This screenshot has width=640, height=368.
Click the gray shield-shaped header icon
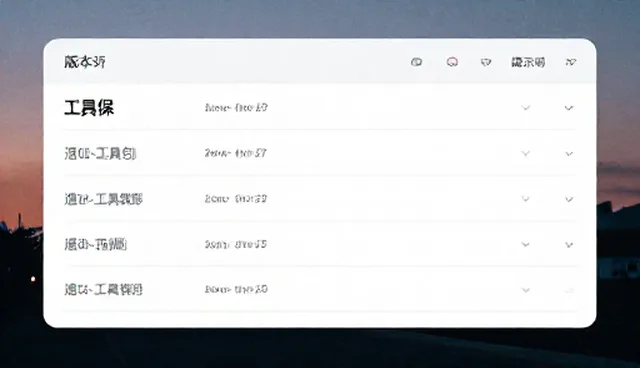[485, 62]
